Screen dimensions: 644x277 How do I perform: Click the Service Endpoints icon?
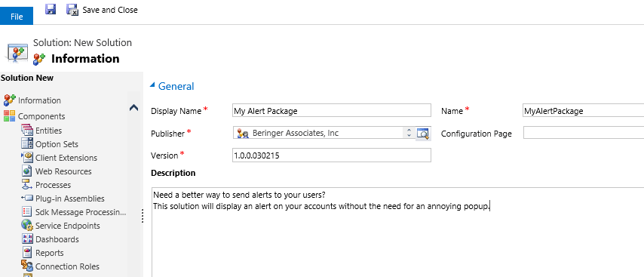(27, 225)
